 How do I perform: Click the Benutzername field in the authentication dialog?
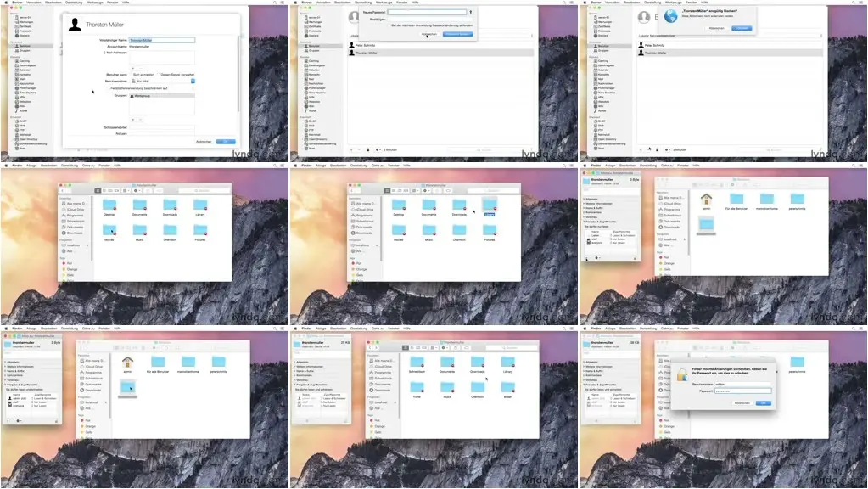click(x=742, y=384)
